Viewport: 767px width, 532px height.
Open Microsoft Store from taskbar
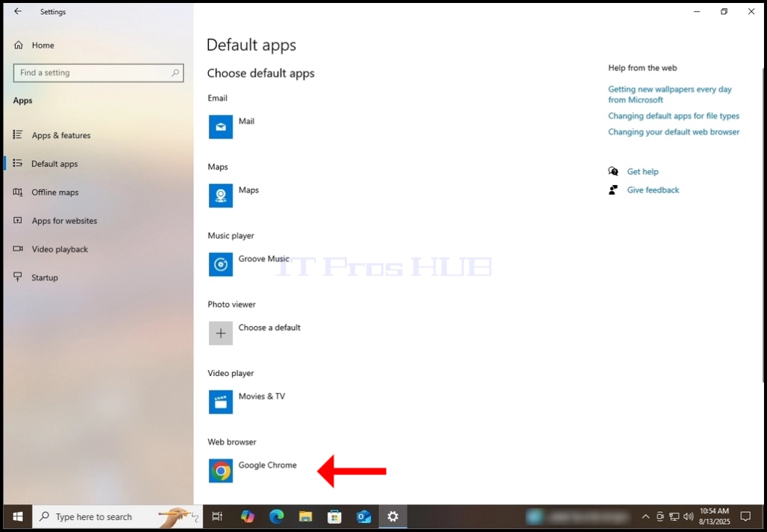coord(334,516)
